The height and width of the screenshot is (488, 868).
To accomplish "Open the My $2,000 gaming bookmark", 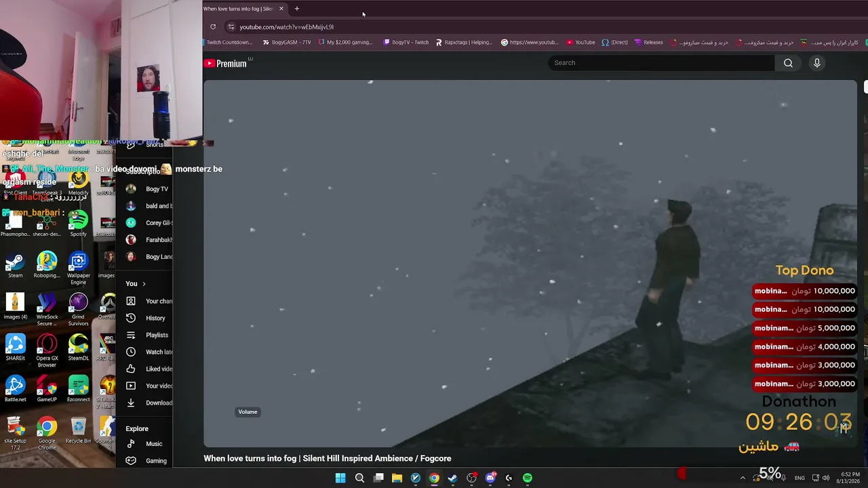I will coord(345,42).
